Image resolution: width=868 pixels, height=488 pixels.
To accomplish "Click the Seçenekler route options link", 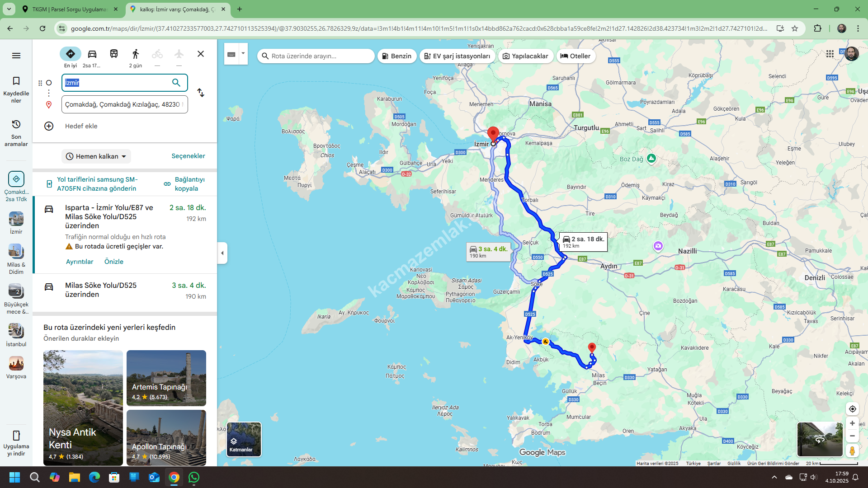I will 188,156.
